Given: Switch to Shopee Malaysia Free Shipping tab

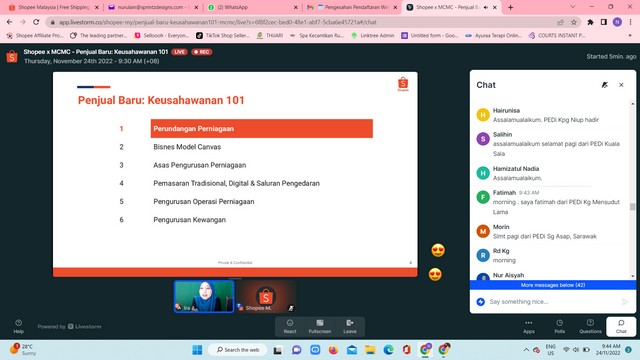Looking at the screenshot, I should coord(53,7).
